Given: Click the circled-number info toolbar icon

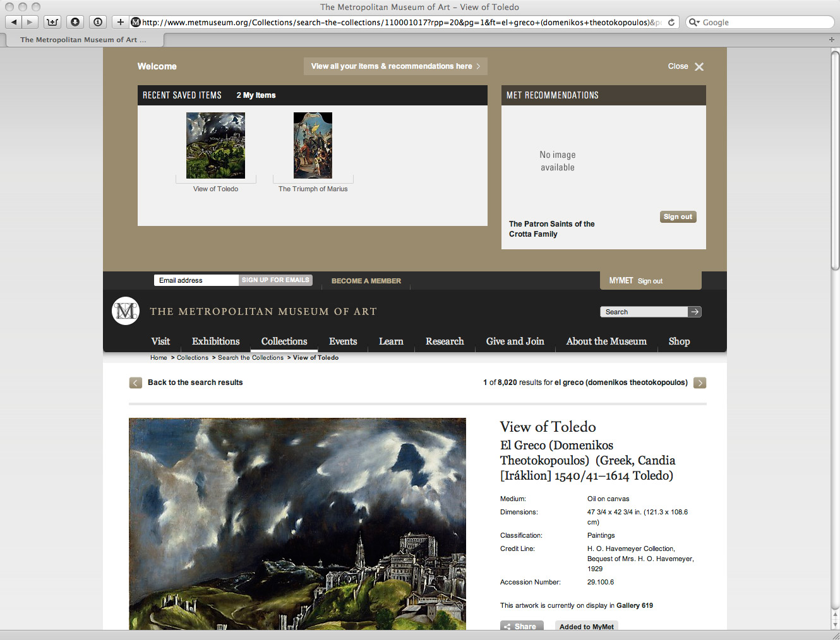Looking at the screenshot, I should click(x=98, y=22).
